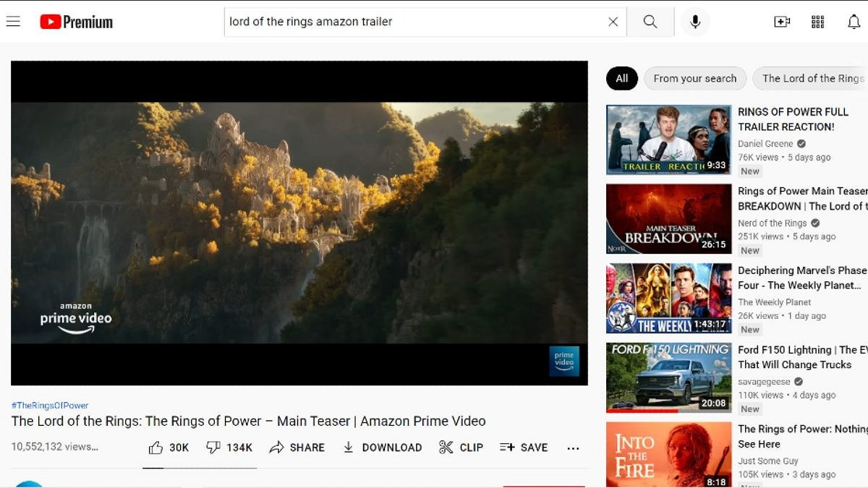Open the guide hamburger menu

tap(13, 21)
